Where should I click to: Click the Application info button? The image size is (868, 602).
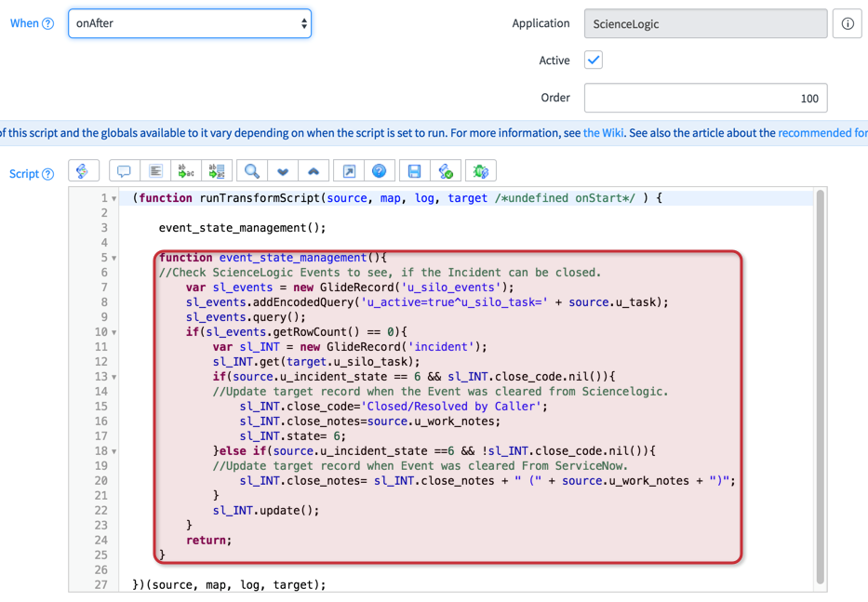click(848, 23)
